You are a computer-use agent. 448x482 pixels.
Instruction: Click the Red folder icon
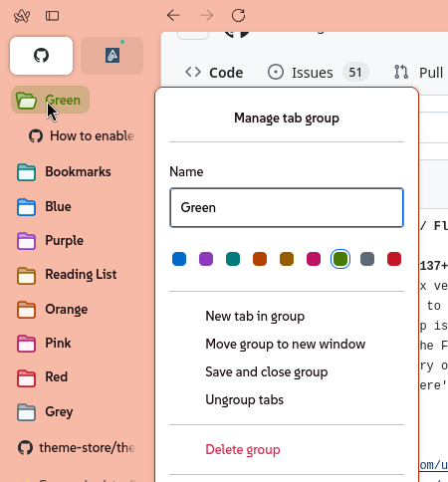(26, 377)
